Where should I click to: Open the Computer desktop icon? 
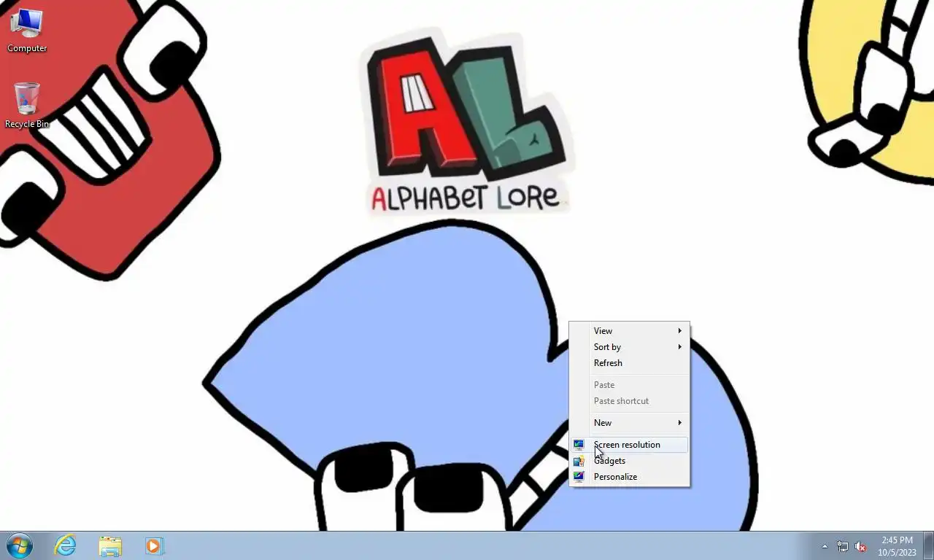pyautogui.click(x=27, y=31)
